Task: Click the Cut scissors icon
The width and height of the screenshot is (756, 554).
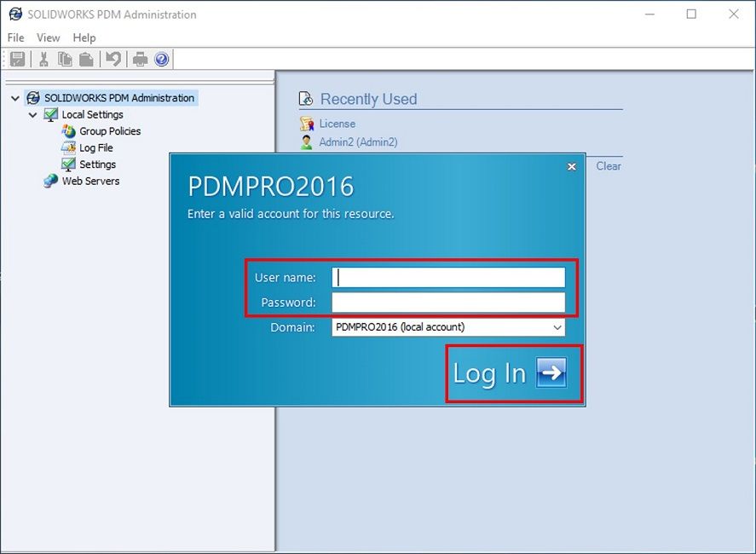Action: coord(43,59)
